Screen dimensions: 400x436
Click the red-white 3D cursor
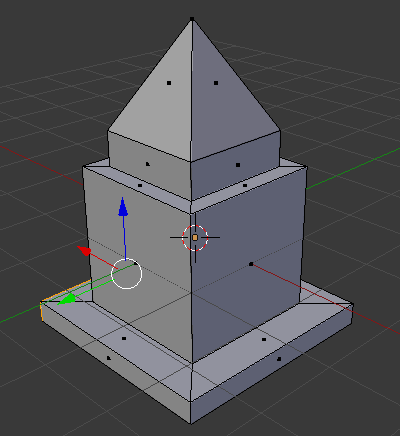195,237
